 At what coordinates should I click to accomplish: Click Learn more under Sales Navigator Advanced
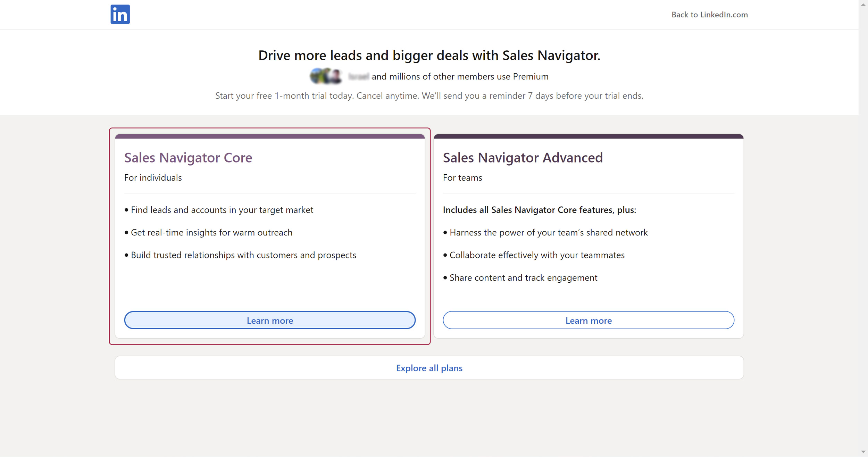tap(589, 320)
